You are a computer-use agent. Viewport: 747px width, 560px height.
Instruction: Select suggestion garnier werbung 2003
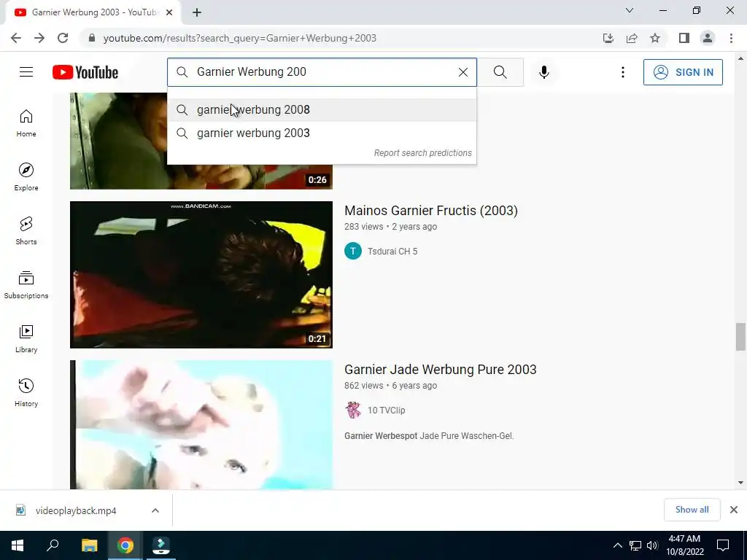(322, 133)
